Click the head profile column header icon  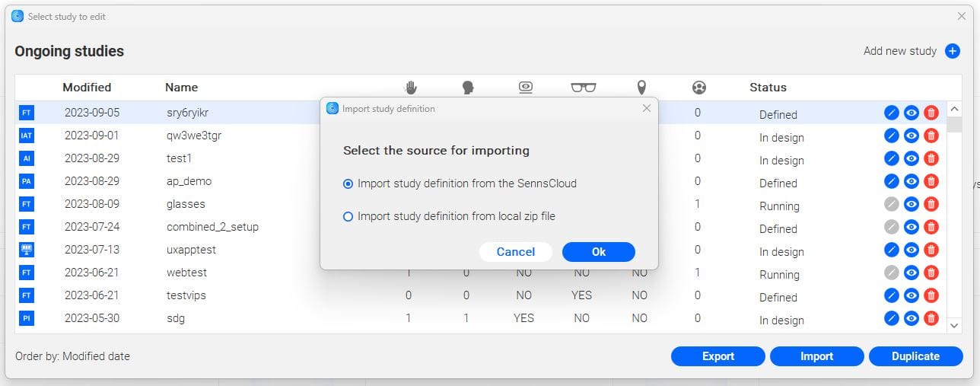(x=468, y=88)
